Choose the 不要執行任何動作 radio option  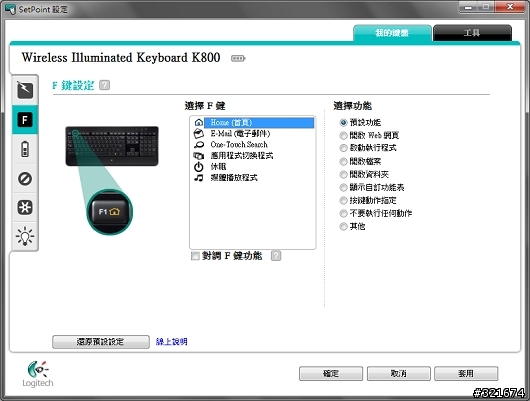(x=343, y=213)
